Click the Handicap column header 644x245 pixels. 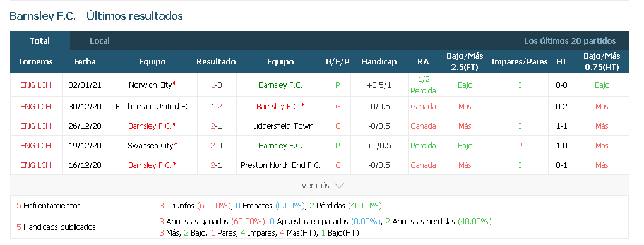click(379, 62)
